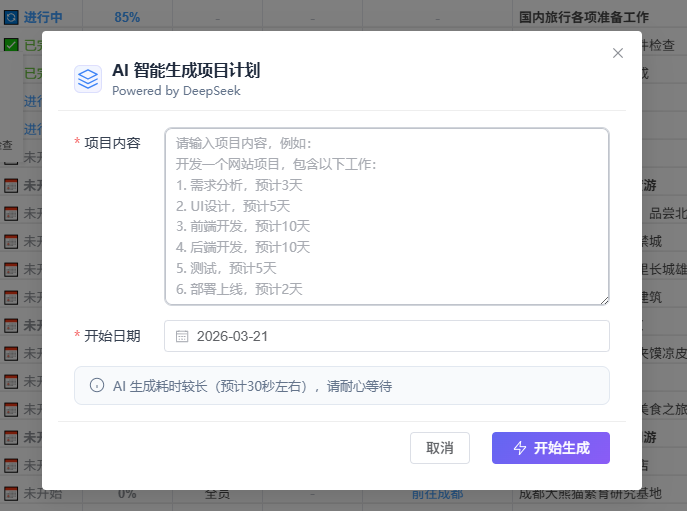
Task: Toggle the green completed checkmark in second row
Action: point(10,45)
